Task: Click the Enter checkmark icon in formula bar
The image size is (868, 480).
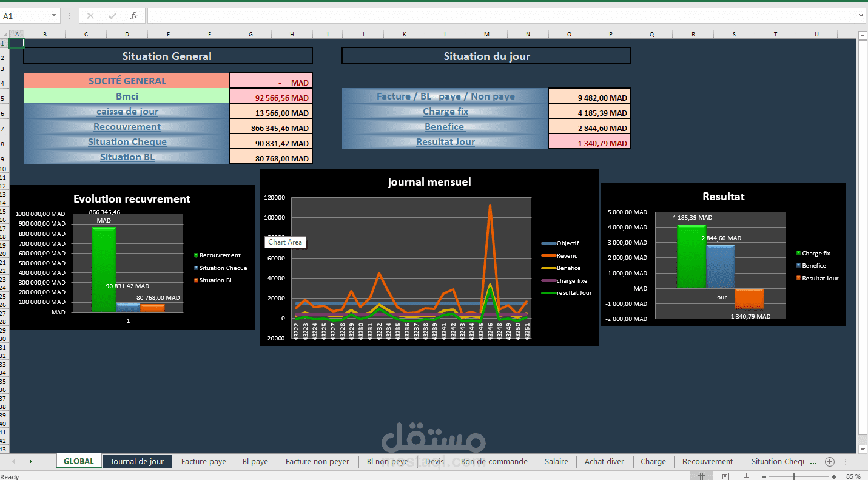Action: (x=112, y=16)
